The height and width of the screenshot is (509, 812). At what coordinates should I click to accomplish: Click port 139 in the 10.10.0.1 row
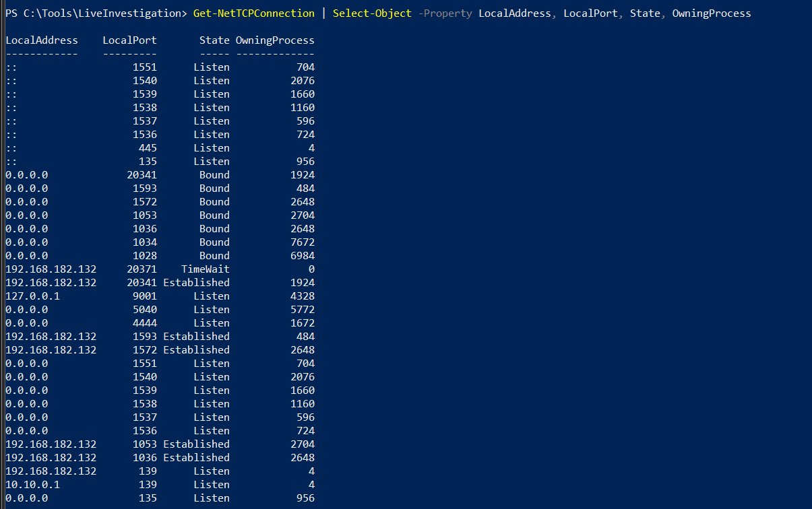(x=148, y=485)
